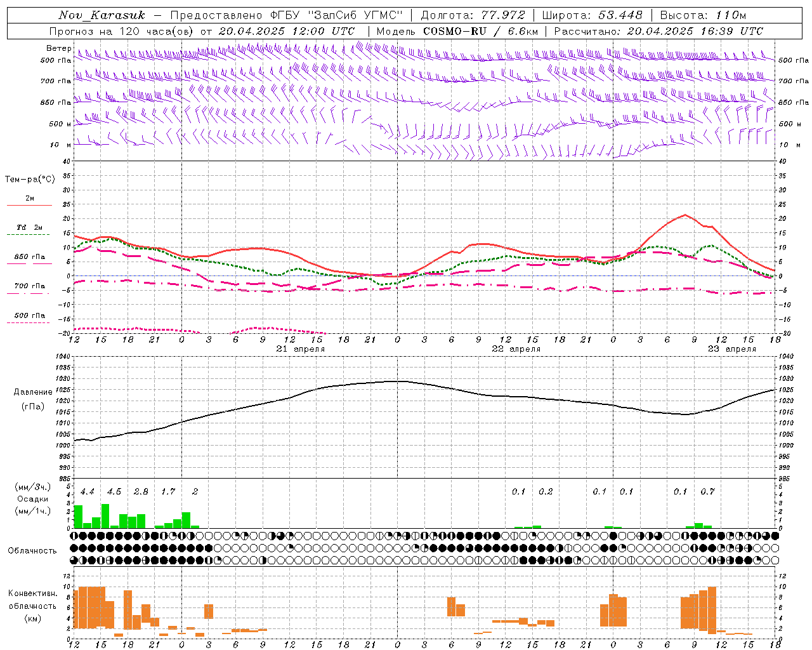Image resolution: width=812 pixels, height=650 pixels.
Task: Click the 3-hour precipitation value '4.5'
Action: pos(114,492)
